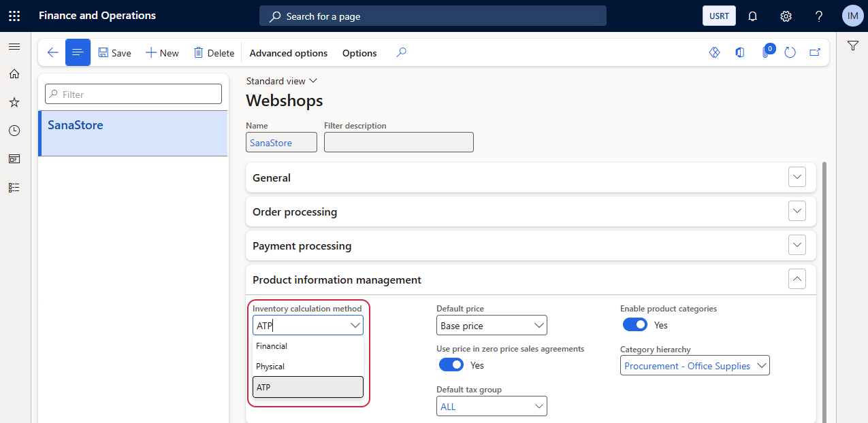868x423 pixels.
Task: Click the Delete button
Action: (214, 53)
